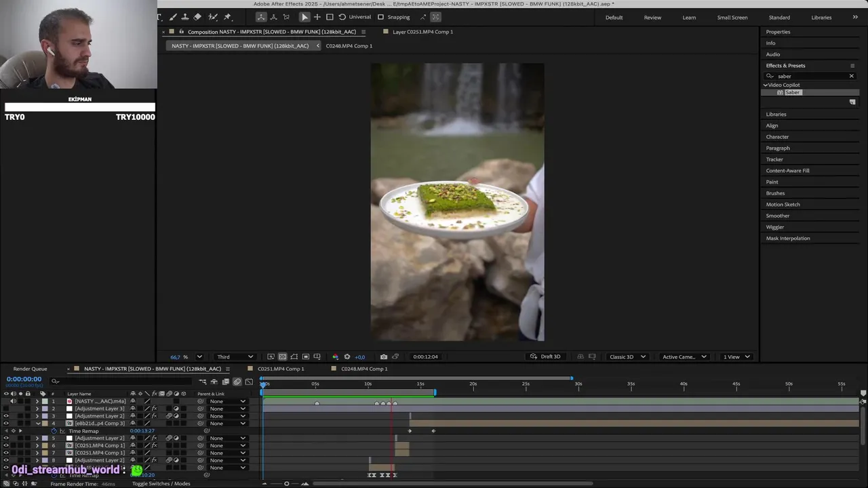Screen dimensions: 868x488
Task: Select the Eraser tool
Action: click(x=197, y=17)
